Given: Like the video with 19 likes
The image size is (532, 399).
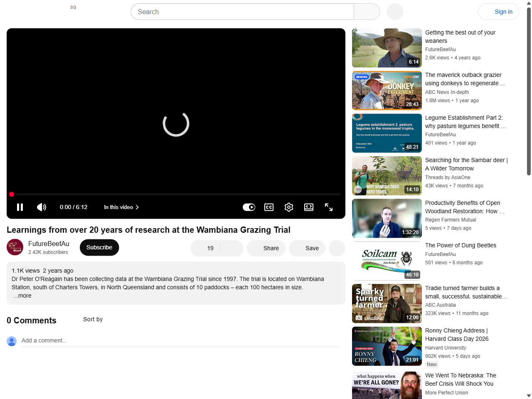Looking at the screenshot, I should coord(205,248).
